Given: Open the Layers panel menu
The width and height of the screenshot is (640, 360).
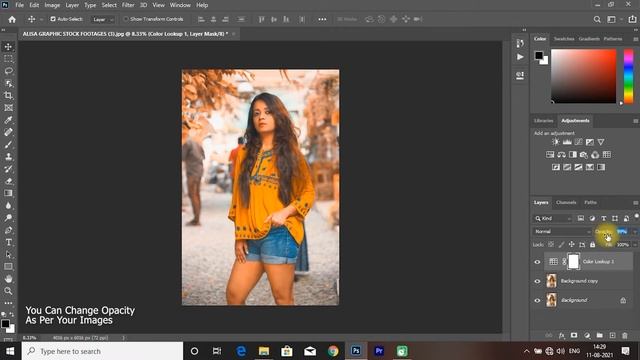Looking at the screenshot, I should [636, 203].
